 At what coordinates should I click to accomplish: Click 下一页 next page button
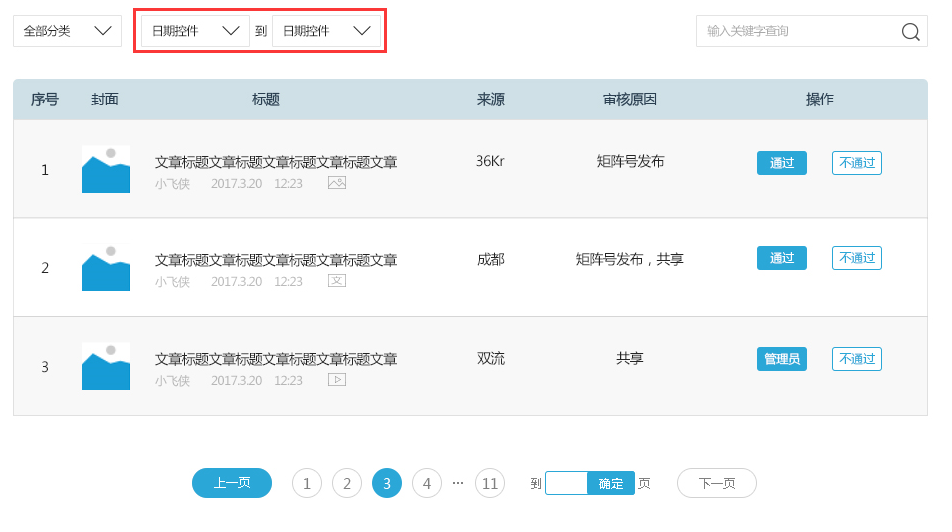717,483
